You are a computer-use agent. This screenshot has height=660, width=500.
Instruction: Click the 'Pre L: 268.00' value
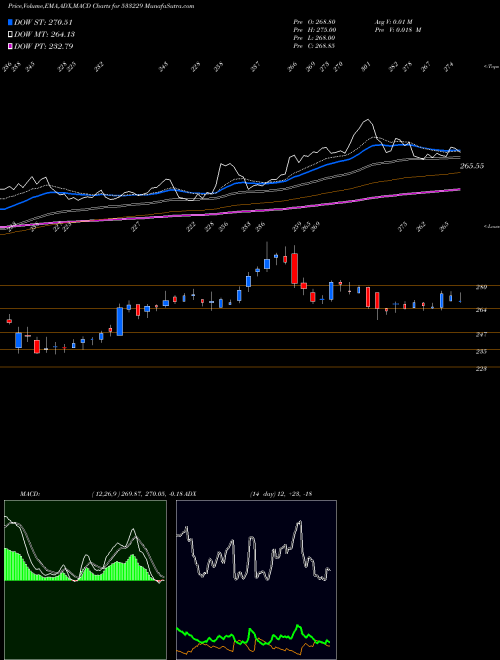314,38
